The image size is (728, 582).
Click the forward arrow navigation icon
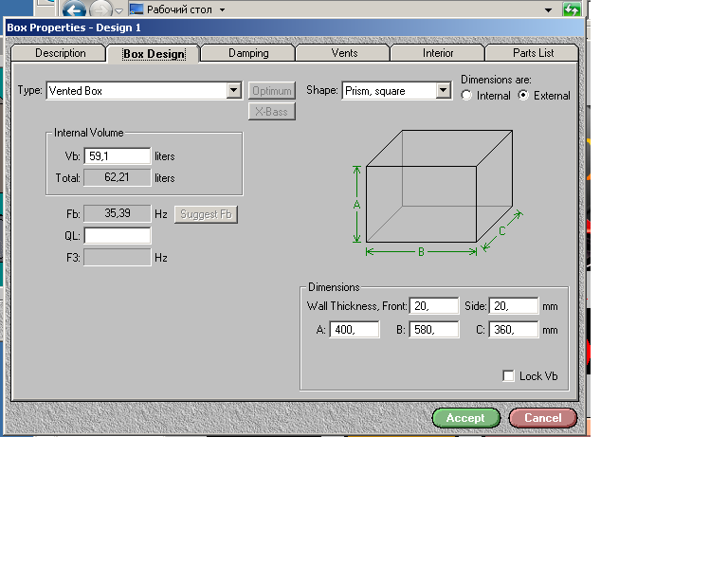click(x=100, y=9)
